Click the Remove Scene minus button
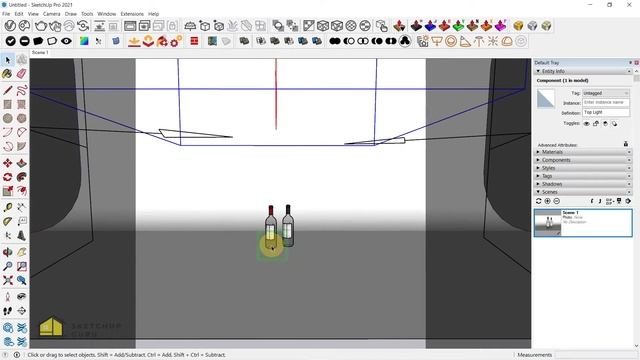The height and width of the screenshot is (360, 640). pyautogui.click(x=556, y=201)
